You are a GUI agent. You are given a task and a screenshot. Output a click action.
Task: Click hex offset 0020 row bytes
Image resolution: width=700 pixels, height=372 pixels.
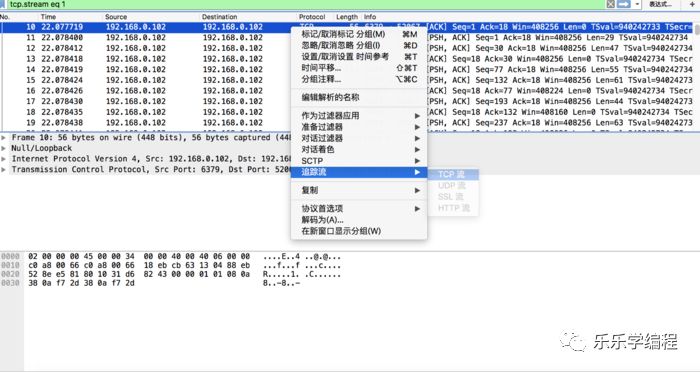[139, 274]
